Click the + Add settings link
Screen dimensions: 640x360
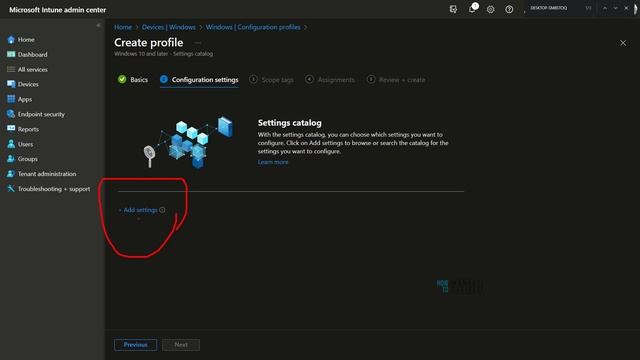click(138, 210)
